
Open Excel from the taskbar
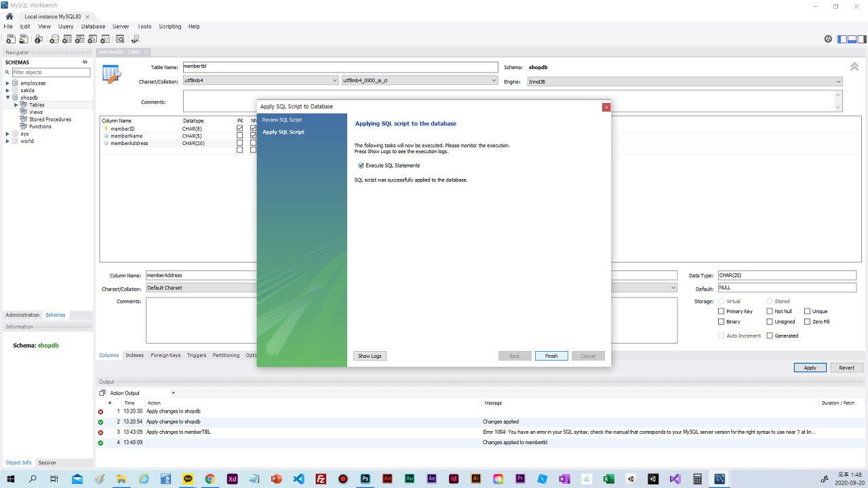click(x=609, y=479)
